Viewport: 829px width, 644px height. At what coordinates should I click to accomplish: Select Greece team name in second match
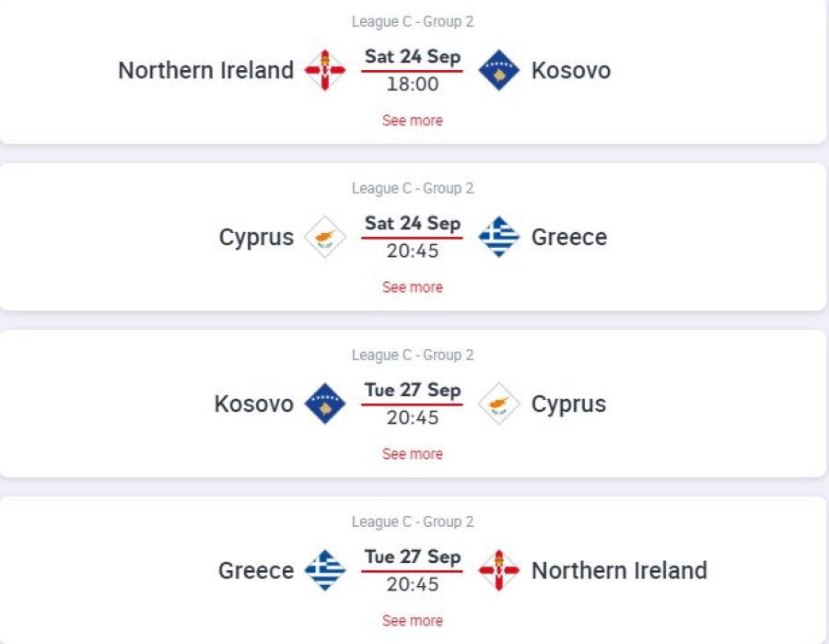pos(569,237)
